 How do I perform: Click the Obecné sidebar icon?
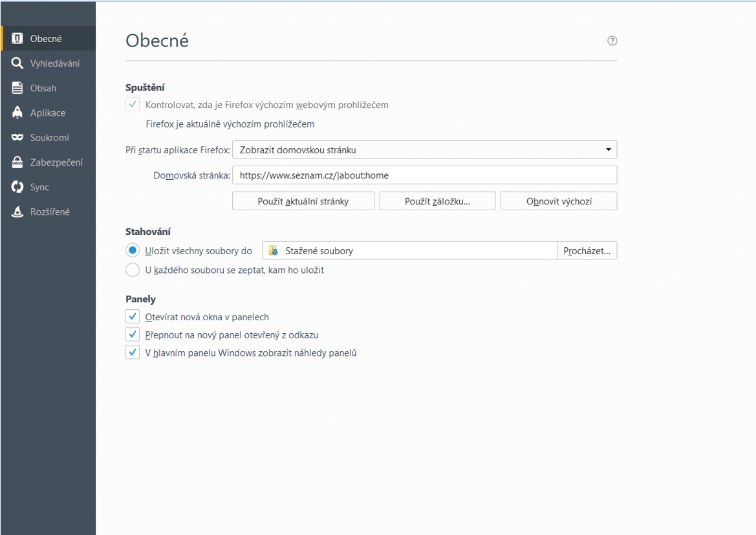18,39
